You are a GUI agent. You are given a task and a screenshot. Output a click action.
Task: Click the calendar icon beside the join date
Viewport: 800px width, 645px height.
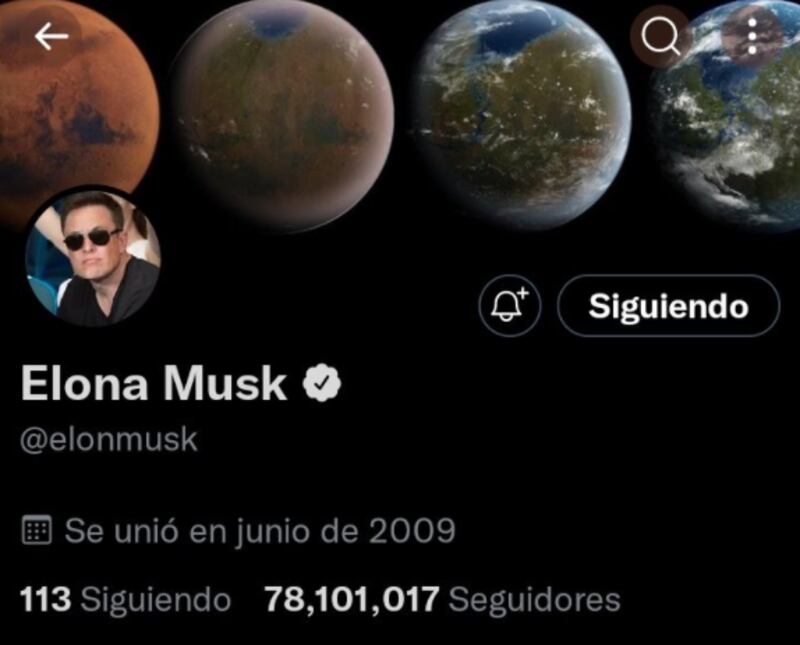(37, 530)
